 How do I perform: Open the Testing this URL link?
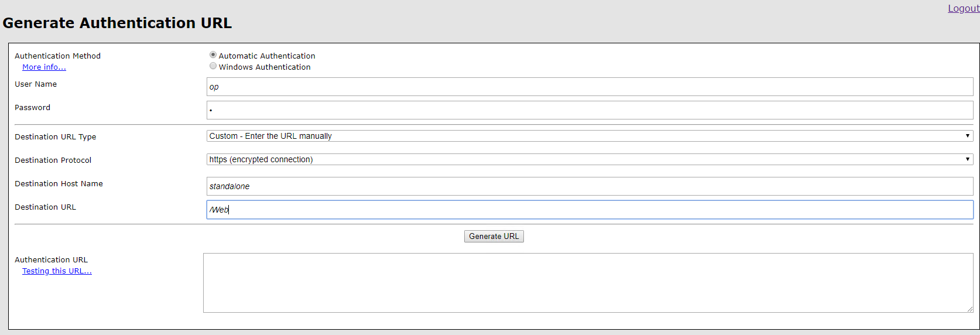[57, 271]
